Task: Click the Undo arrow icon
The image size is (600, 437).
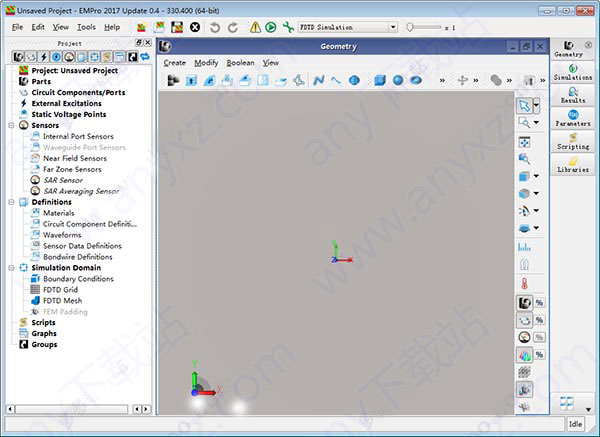Action: point(215,27)
